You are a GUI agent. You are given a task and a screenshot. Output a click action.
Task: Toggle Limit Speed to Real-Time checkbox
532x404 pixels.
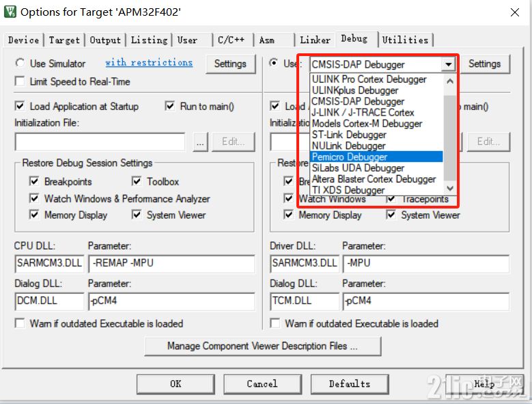pos(20,81)
